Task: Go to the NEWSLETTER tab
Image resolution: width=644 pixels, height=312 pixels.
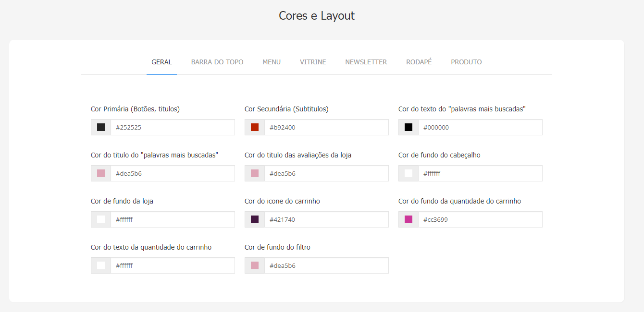Action: [x=366, y=62]
